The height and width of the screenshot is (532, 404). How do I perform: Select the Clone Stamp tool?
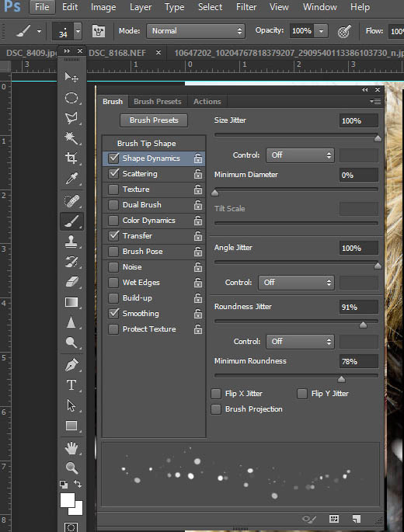[x=71, y=242]
